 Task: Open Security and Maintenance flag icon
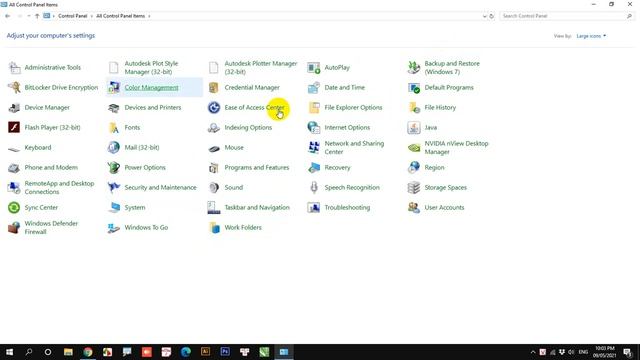tap(114, 187)
